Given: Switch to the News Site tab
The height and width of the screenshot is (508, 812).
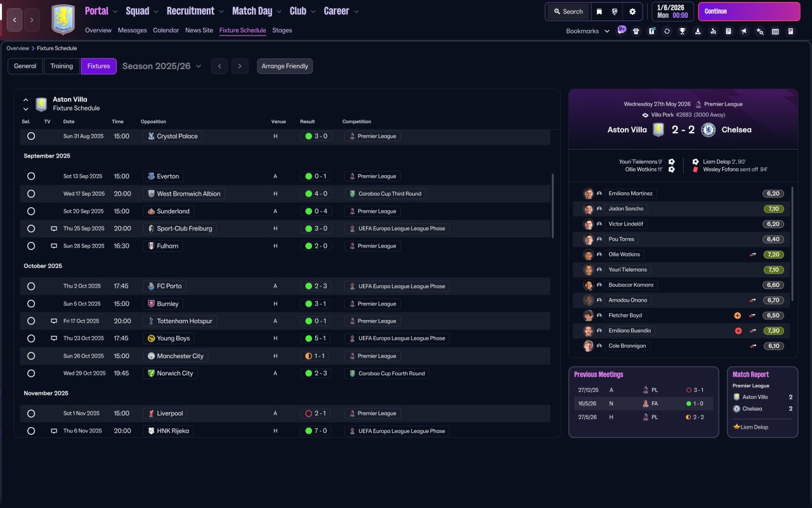Looking at the screenshot, I should coord(199,30).
